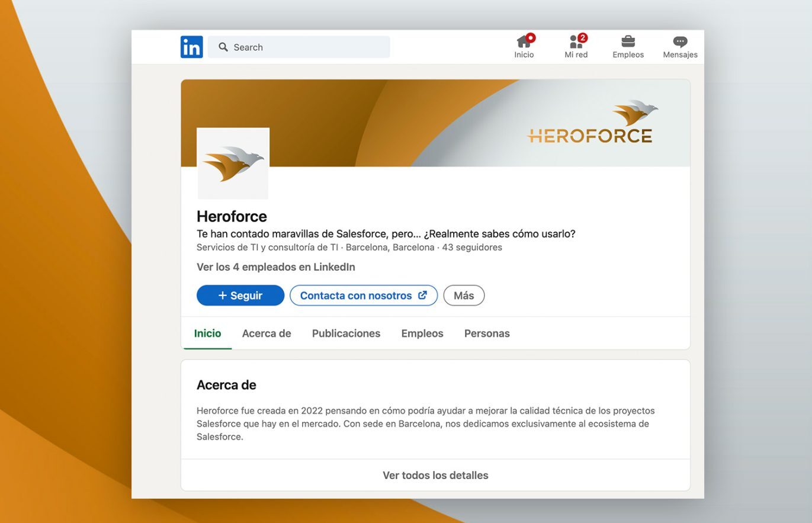
Task: Open the Más options menu
Action: pyautogui.click(x=464, y=295)
